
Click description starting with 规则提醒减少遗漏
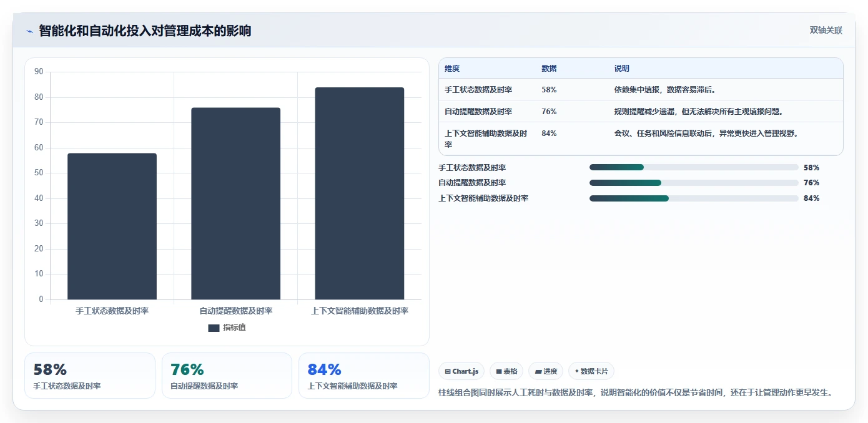699,112
